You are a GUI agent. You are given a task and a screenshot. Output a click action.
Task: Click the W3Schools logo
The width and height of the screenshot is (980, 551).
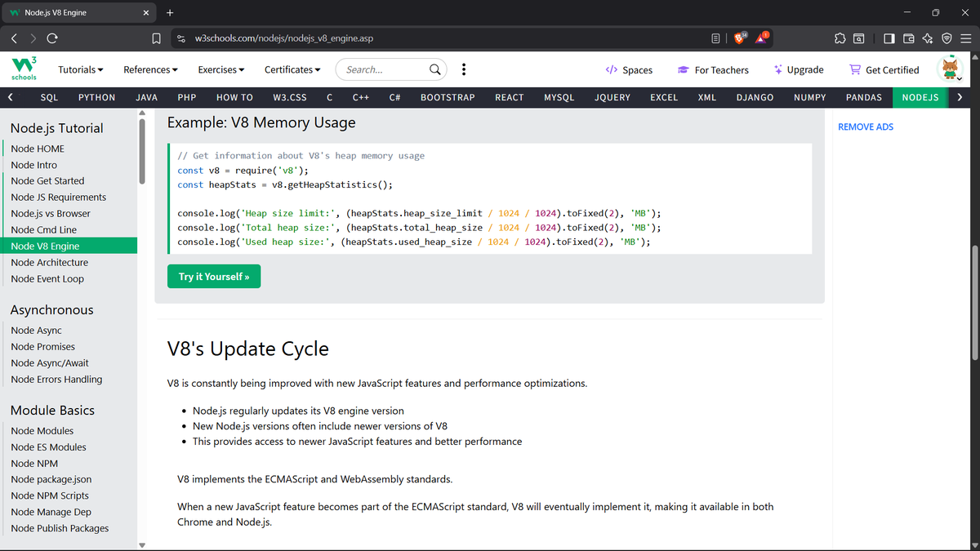tap(24, 69)
